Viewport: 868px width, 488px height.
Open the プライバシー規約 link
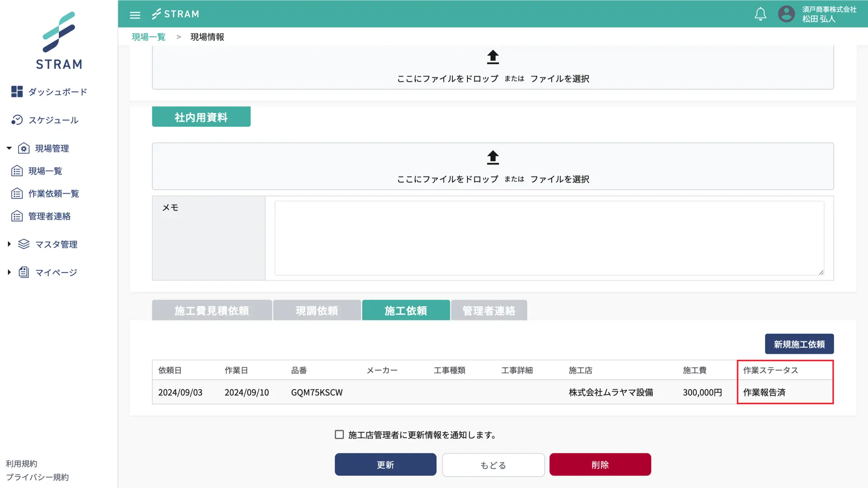37,477
